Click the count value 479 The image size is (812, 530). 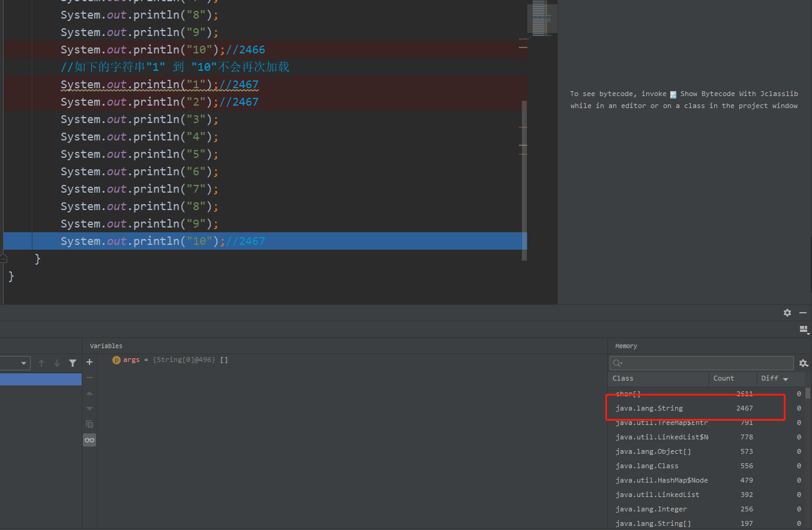click(747, 480)
